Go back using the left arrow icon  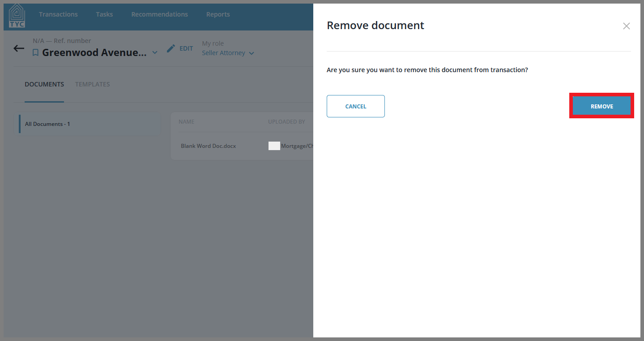19,48
